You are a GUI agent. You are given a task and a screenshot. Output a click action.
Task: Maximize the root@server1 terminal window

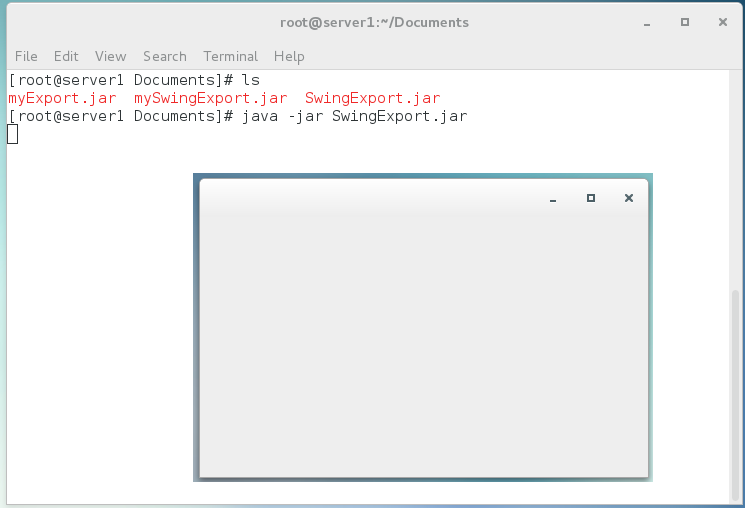tap(685, 22)
